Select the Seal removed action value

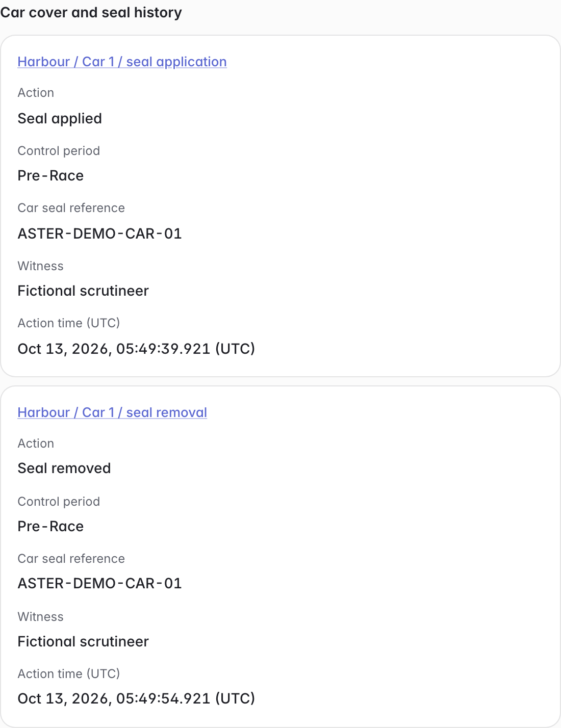click(64, 468)
